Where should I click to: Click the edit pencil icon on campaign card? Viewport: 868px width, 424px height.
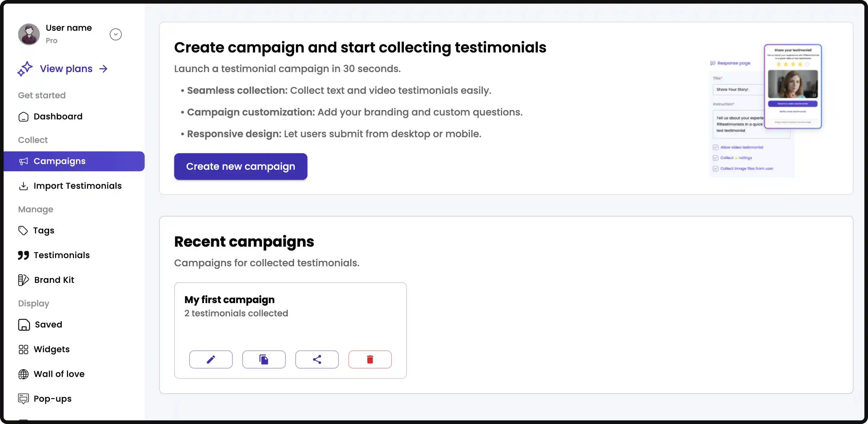click(211, 359)
